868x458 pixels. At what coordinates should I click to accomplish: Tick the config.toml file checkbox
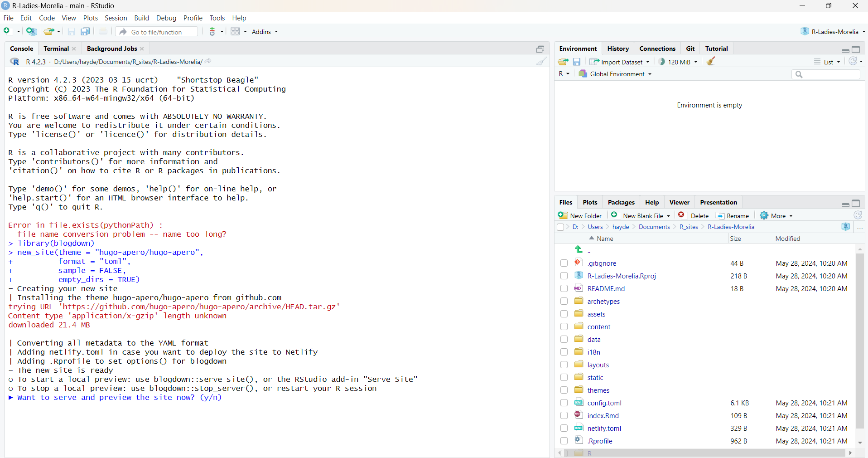click(564, 403)
